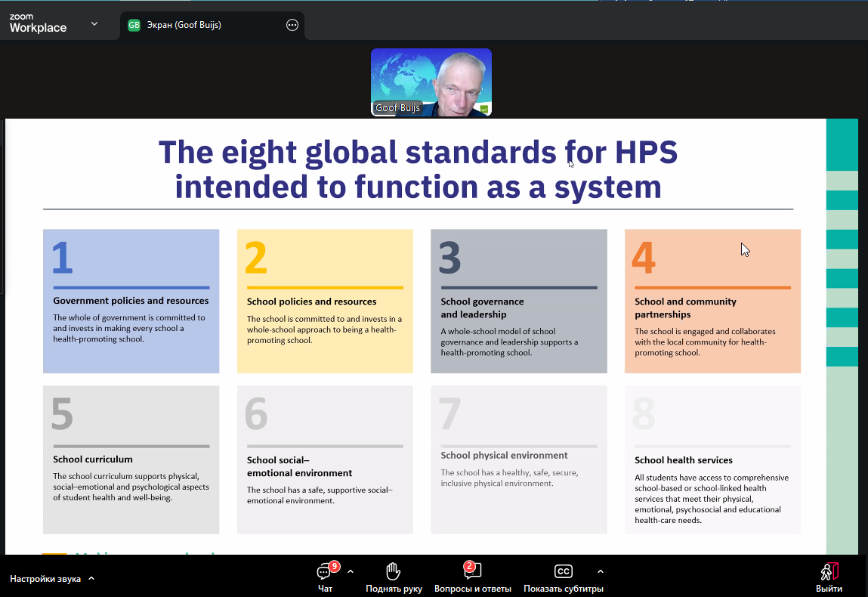This screenshot has height=597, width=868.
Task: Open the Чат chat panel icon
Action: point(326,572)
